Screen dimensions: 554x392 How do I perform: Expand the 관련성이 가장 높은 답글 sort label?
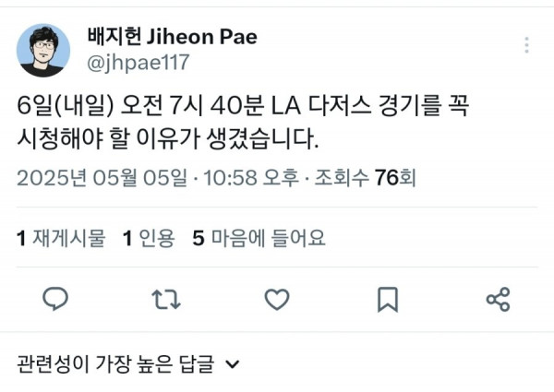(115, 363)
